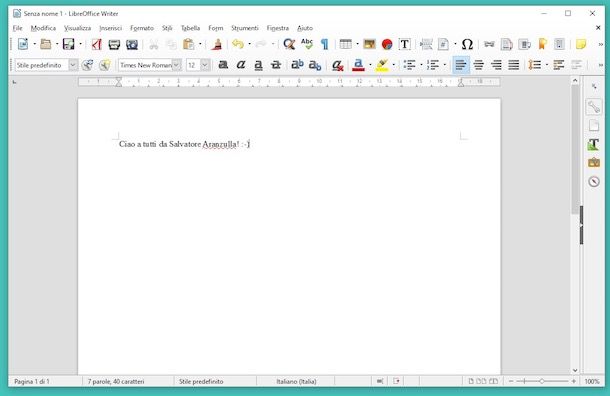610x396 pixels.
Task: Apply the yellow highlight color swatch
Action: tap(382, 65)
